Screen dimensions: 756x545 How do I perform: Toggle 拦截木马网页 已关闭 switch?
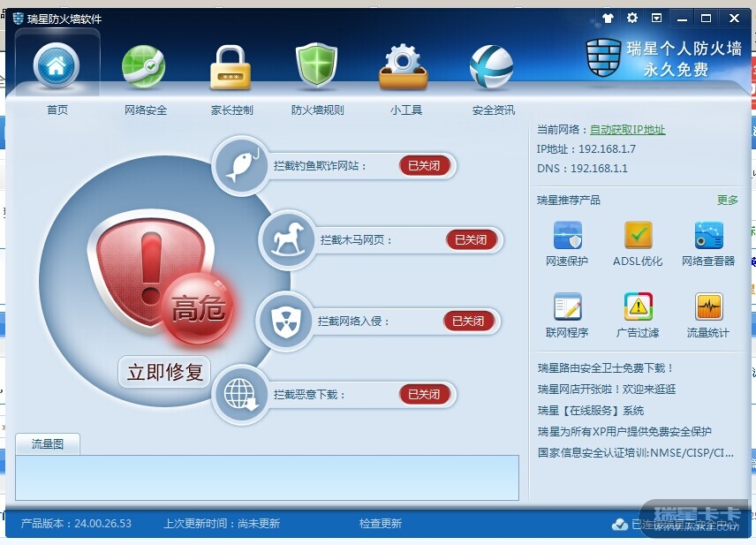click(x=471, y=239)
